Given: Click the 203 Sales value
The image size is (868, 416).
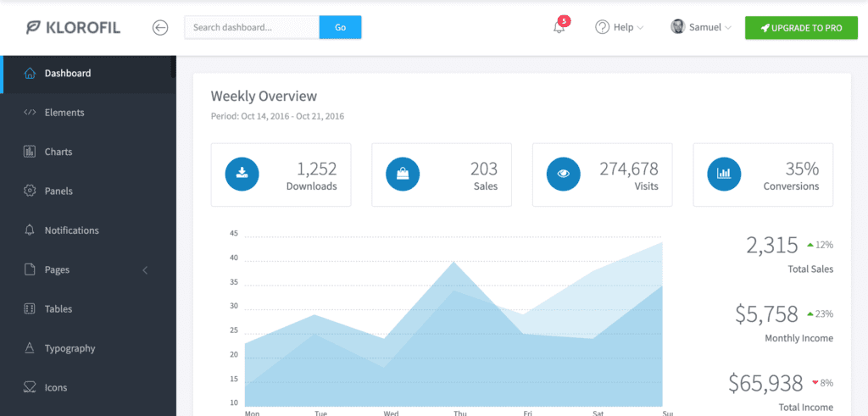Looking at the screenshot, I should click(x=484, y=169).
